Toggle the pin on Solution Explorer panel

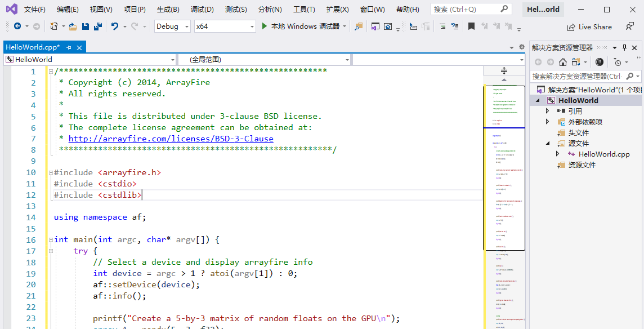(x=625, y=48)
